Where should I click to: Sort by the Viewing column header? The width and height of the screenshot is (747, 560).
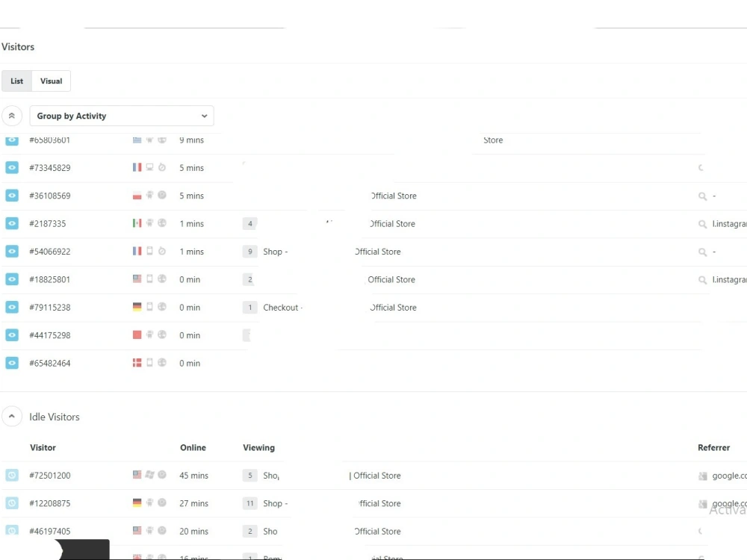(x=258, y=447)
